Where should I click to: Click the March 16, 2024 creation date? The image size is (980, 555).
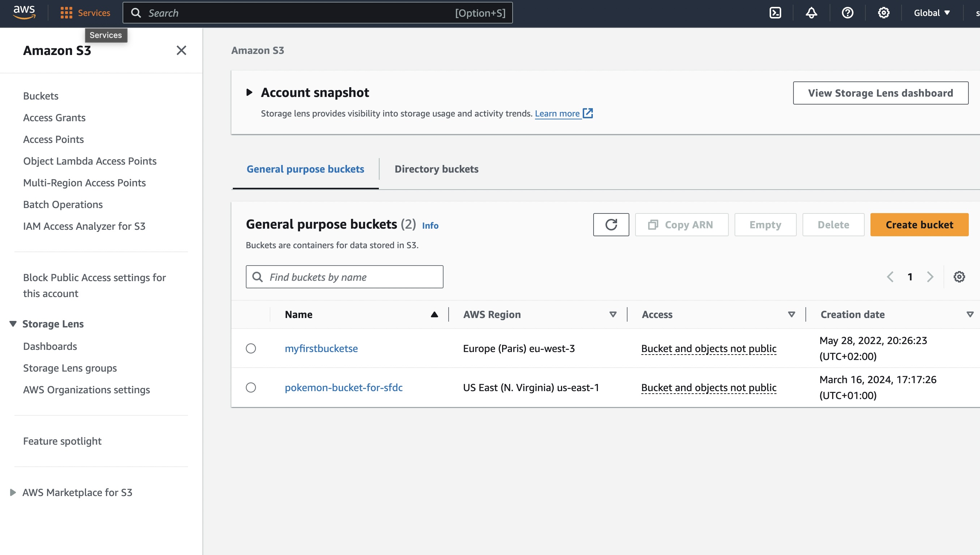point(878,387)
